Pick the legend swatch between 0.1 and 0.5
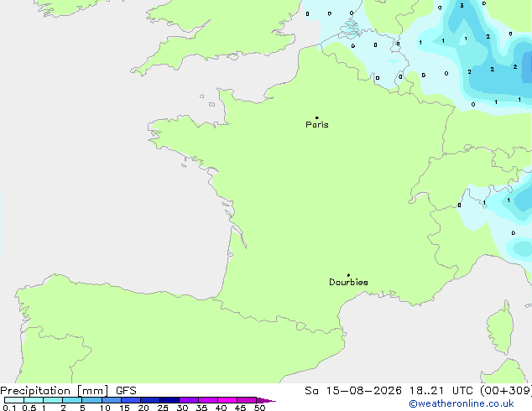Screen dimensions: 532x411 tap(14, 400)
